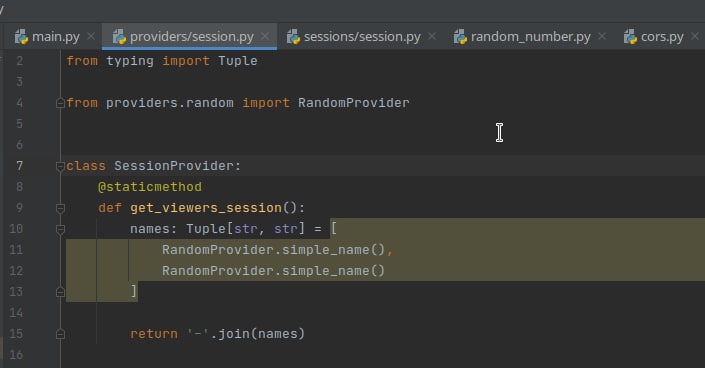Click the @staticmethod decorator
This screenshot has height=368, width=705.
pyautogui.click(x=150, y=187)
